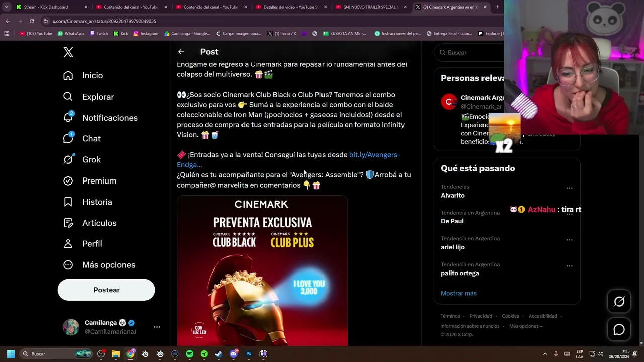Click the Postear button
Viewport: 644px width, 362px height.
click(x=106, y=290)
